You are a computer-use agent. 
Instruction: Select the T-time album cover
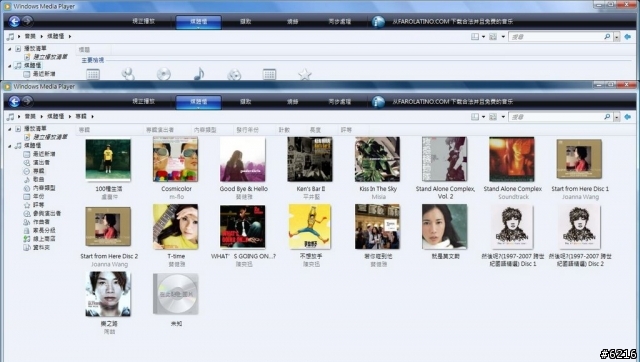(176, 227)
